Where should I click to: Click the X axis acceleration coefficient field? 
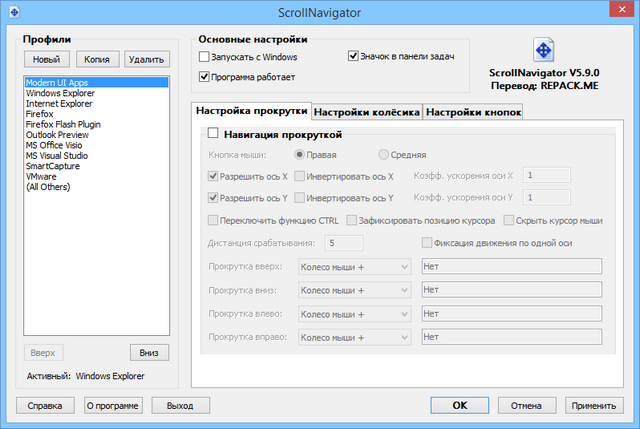tap(547, 175)
